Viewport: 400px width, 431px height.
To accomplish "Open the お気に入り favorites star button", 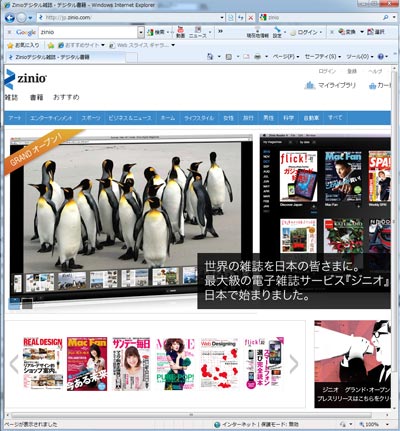I will 23,45.
